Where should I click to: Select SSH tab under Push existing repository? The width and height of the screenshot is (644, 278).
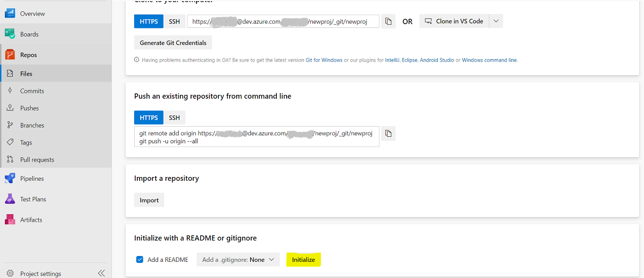(174, 118)
